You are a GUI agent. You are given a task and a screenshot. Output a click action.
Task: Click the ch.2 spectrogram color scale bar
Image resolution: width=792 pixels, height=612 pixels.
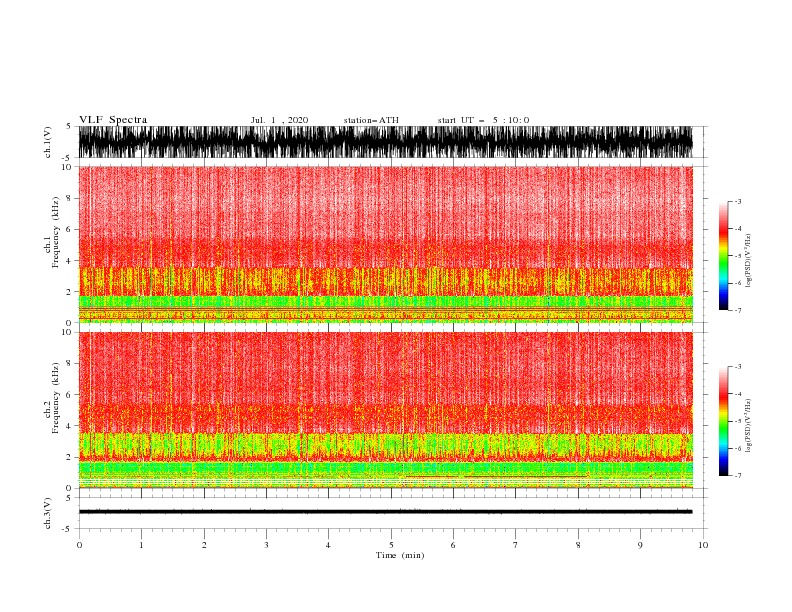click(723, 421)
